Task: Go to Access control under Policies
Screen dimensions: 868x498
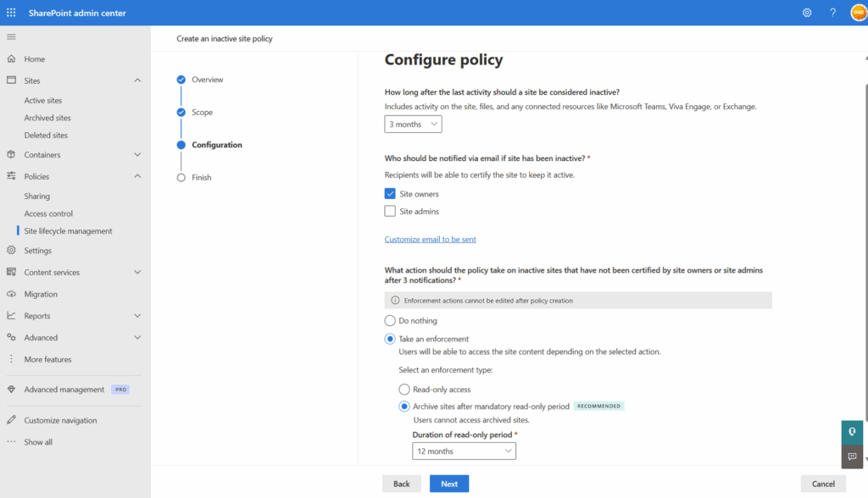Action: 48,213
